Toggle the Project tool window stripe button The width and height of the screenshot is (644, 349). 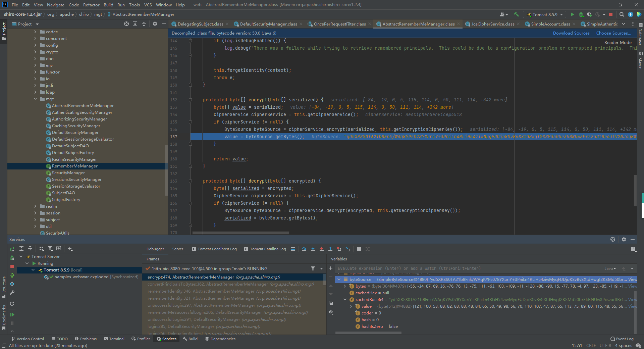click(x=4, y=31)
